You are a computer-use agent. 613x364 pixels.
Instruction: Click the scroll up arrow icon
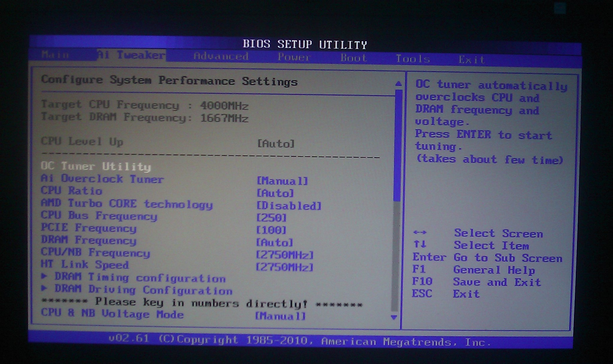(x=398, y=84)
